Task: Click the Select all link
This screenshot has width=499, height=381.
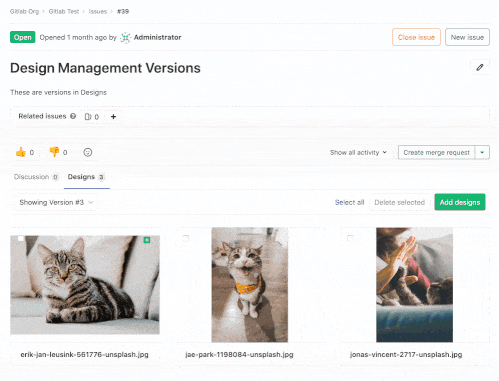Action: coord(349,202)
